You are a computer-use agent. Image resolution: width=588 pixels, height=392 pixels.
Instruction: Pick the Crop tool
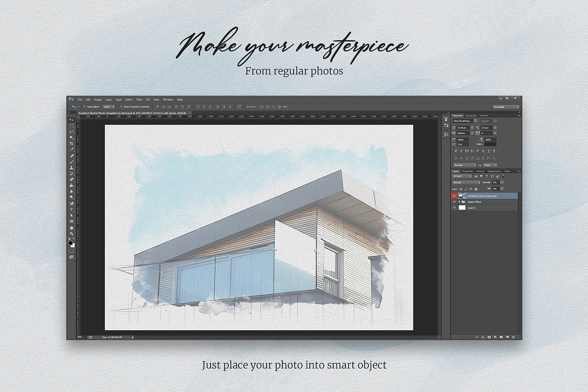pos(72,143)
